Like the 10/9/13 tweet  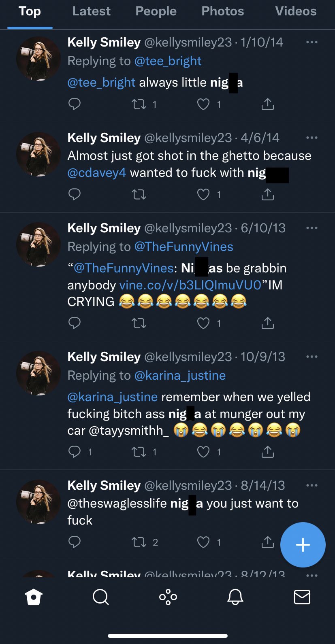point(203,452)
